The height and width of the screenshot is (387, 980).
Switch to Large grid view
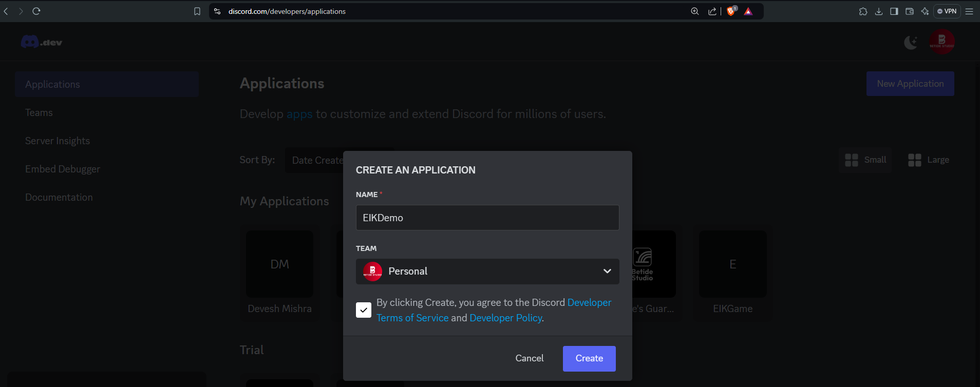pyautogui.click(x=929, y=160)
